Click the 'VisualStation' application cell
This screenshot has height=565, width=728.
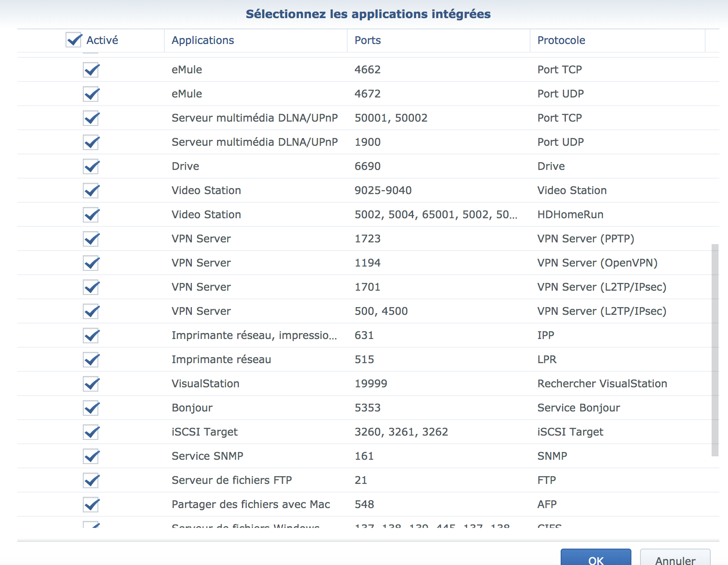coord(205,384)
